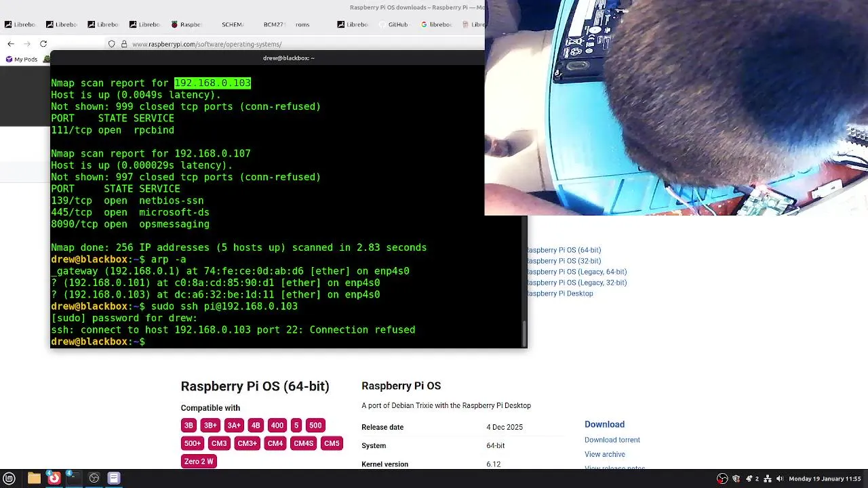
Task: Open the tracking protection shield icon
Action: tap(112, 44)
